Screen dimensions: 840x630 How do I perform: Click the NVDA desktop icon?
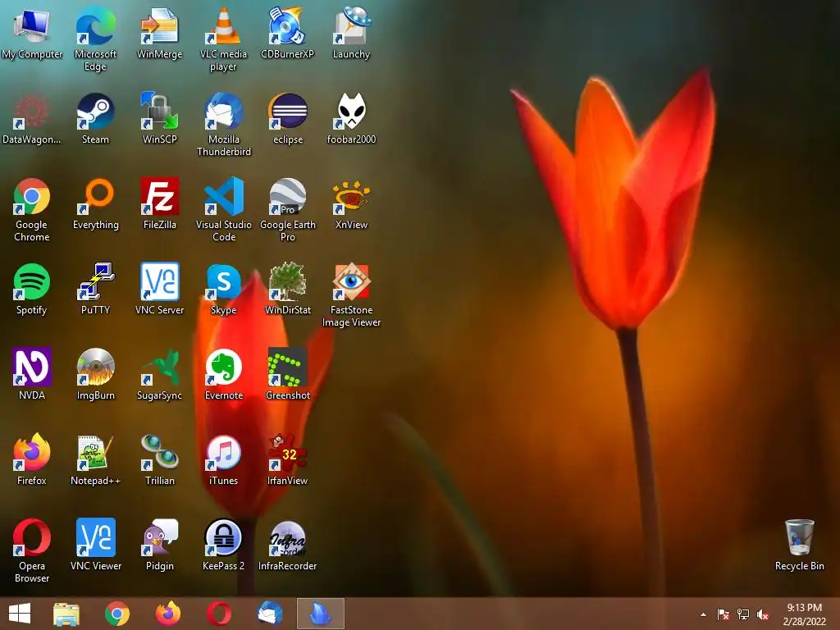click(x=32, y=374)
